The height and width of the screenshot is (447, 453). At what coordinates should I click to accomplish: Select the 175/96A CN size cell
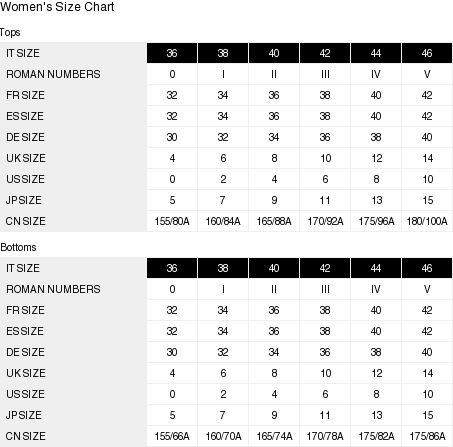(x=376, y=221)
